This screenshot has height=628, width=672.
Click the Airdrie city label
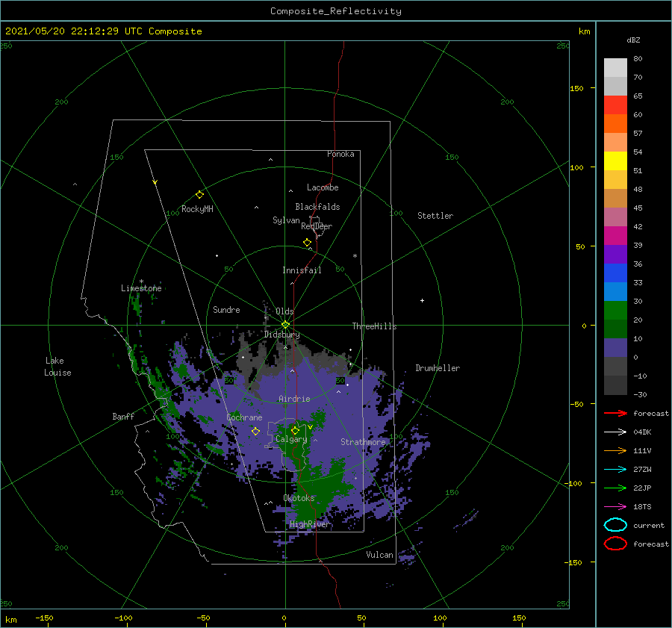pyautogui.click(x=294, y=399)
